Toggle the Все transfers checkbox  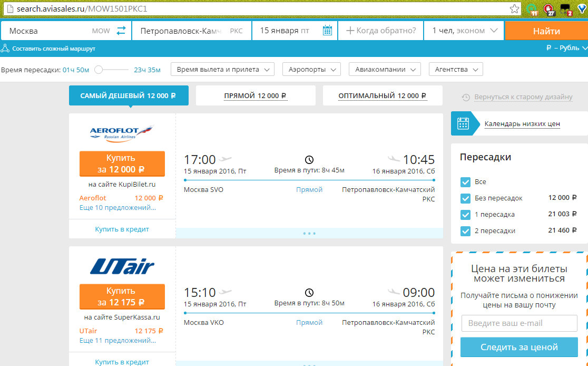[465, 182]
